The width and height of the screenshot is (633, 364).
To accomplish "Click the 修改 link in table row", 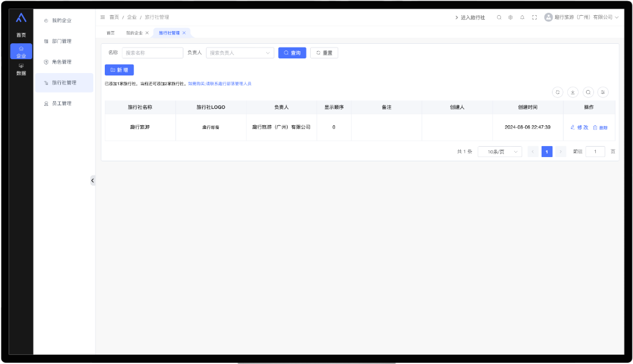I will (579, 128).
